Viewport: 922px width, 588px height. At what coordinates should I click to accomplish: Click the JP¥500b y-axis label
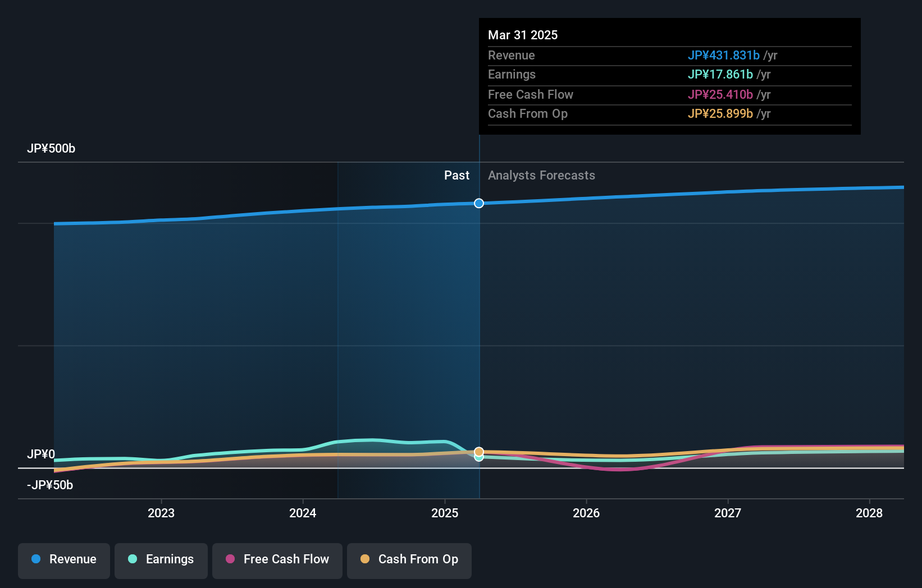point(51,149)
